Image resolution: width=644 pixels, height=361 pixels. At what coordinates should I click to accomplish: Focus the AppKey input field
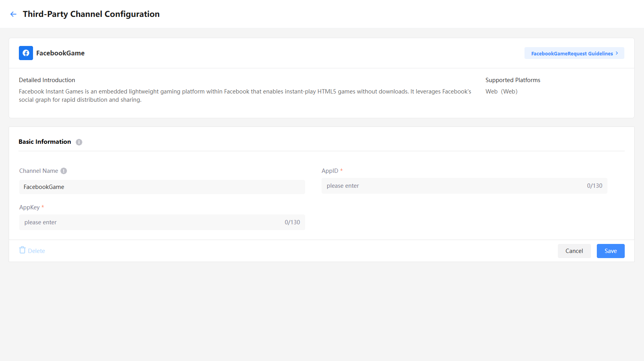coord(162,222)
